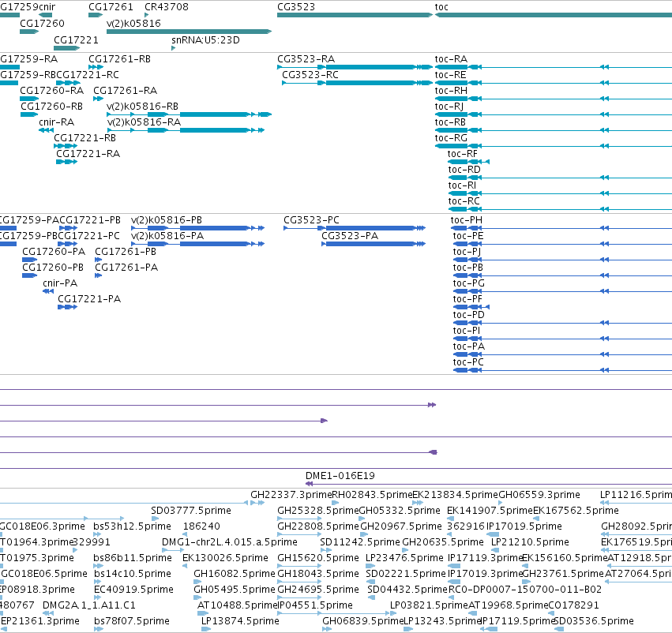The image size is (672, 633).
Task: Click the toc-RH transcript label
Action: tap(451, 90)
